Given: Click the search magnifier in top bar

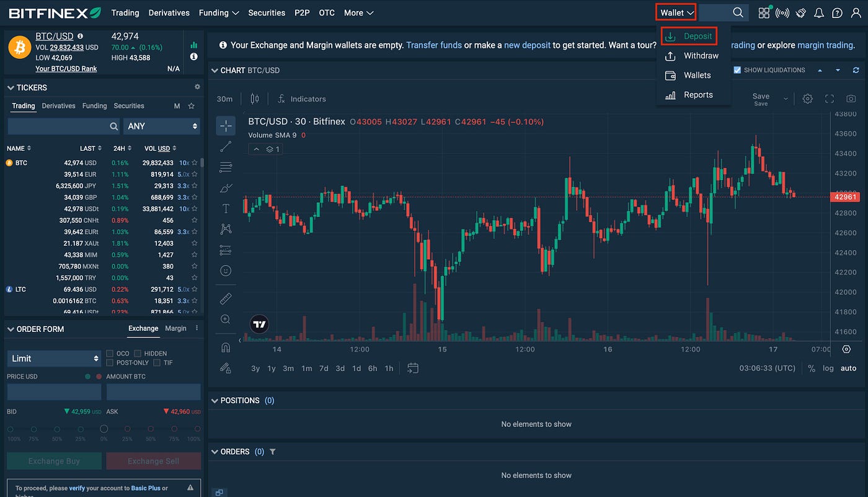Looking at the screenshot, I should tap(738, 12).
